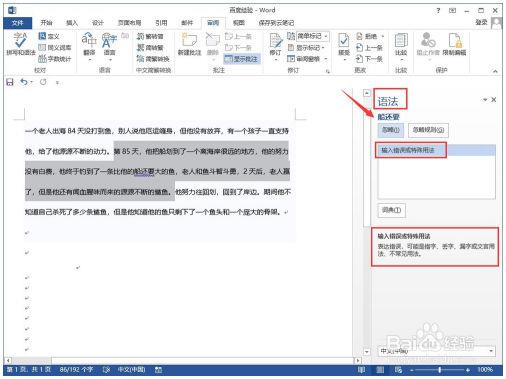
Task: Open the language dropdown in grammar pane
Action: coord(491,351)
